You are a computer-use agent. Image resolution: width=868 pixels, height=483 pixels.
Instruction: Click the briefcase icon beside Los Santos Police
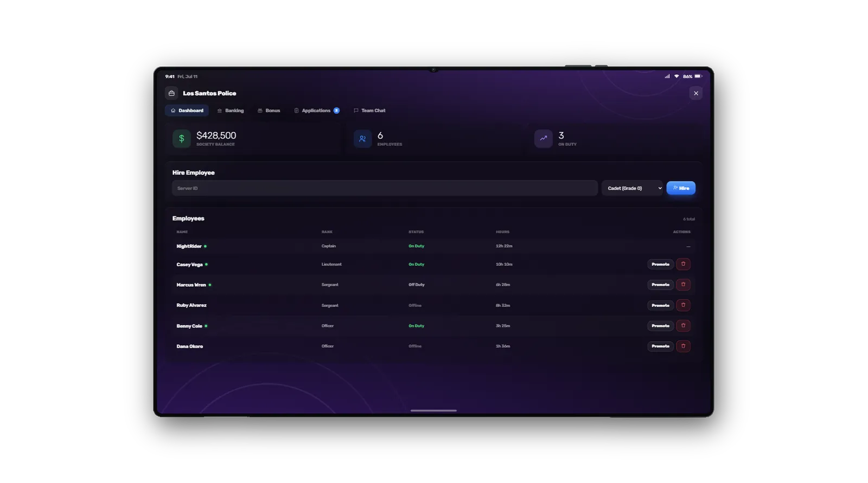(171, 93)
